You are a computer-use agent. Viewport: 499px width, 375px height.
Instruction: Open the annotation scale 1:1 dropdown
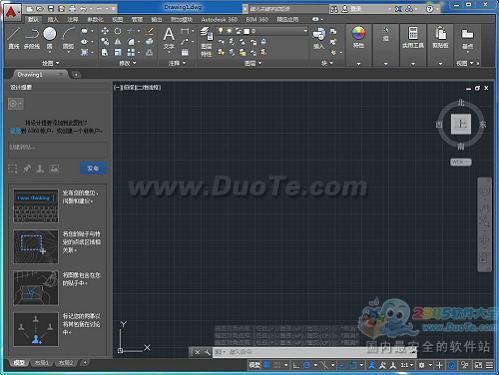point(407,365)
